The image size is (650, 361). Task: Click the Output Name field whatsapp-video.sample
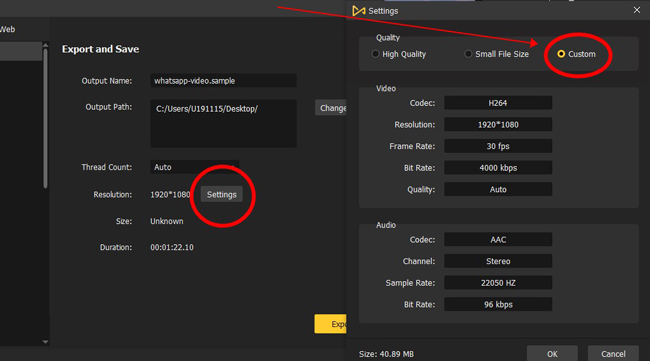[223, 80]
